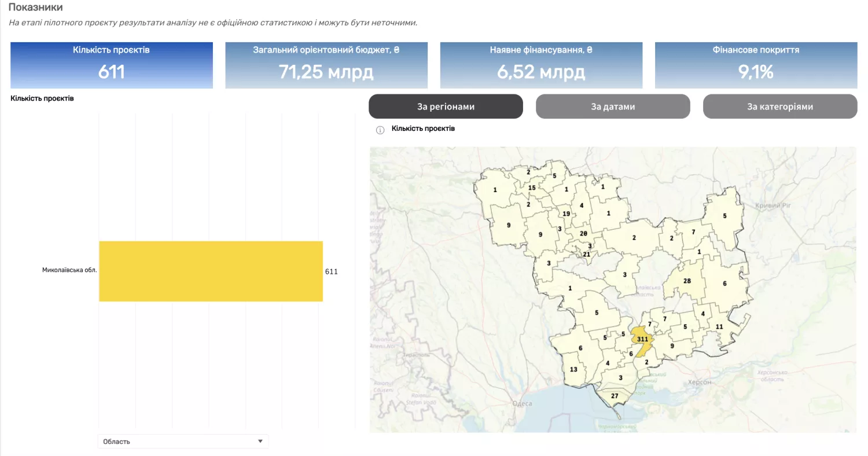Open the «За датами» tab
This screenshot has width=868, height=456.
click(613, 106)
